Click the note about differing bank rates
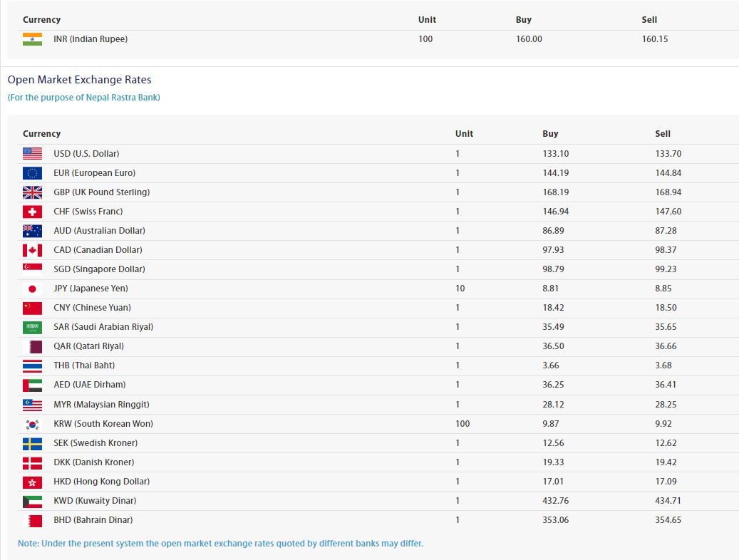The image size is (739, 560). click(220, 544)
